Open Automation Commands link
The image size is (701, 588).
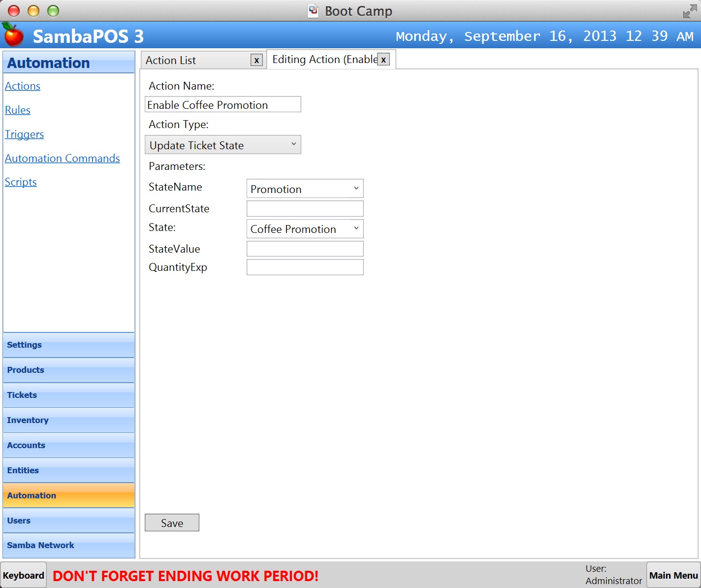coord(63,159)
